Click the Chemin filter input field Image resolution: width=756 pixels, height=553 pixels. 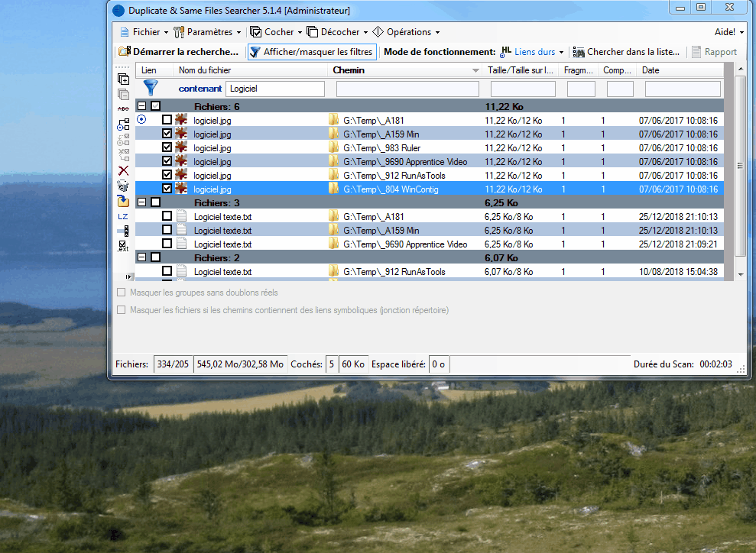408,89
